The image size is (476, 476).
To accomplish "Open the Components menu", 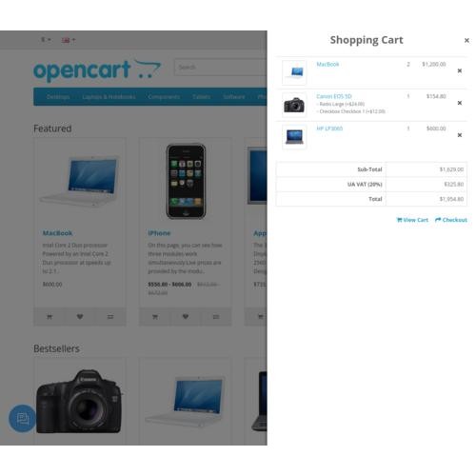I will click(164, 97).
